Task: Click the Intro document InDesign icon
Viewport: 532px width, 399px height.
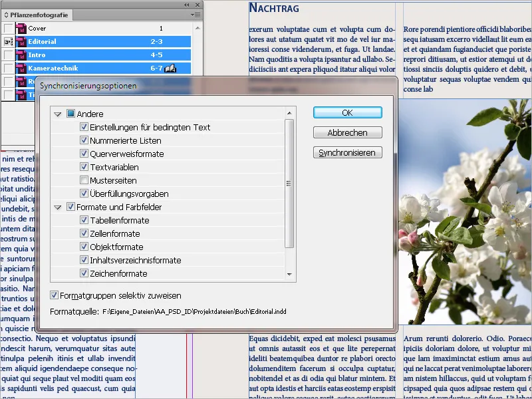Action: (21, 55)
